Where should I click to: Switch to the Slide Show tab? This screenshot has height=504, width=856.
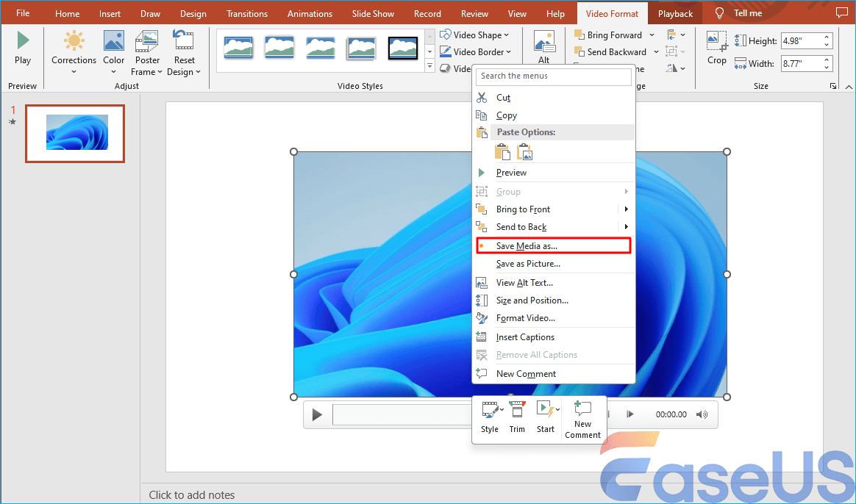point(373,14)
